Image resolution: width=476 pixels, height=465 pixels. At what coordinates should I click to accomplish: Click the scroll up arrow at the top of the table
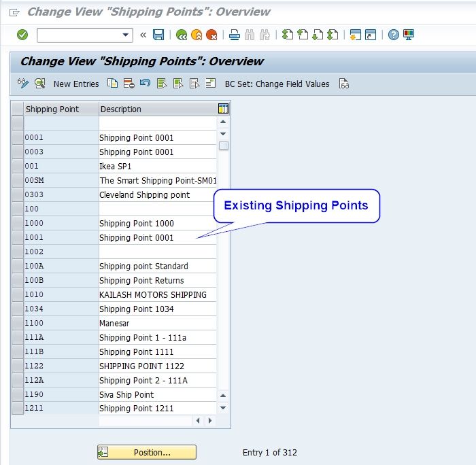[223, 122]
